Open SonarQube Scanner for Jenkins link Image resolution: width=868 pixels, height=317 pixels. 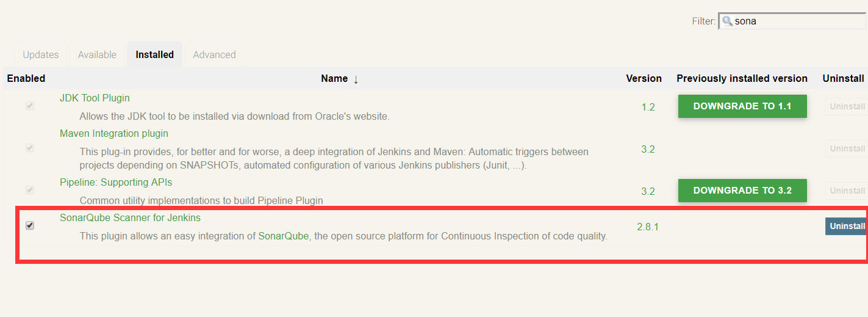130,218
